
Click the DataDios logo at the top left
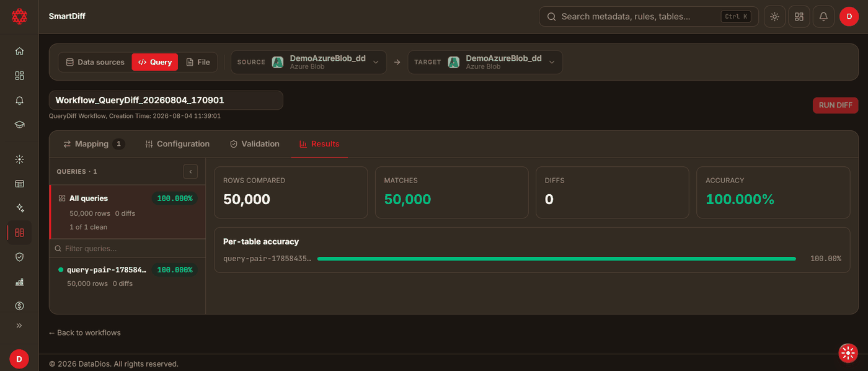(x=19, y=17)
